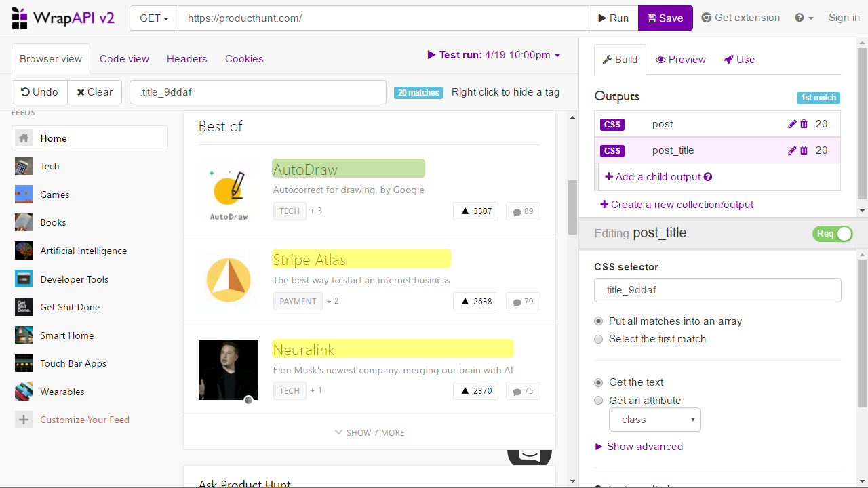Click the TECH tag under AutoDraw

click(290, 211)
